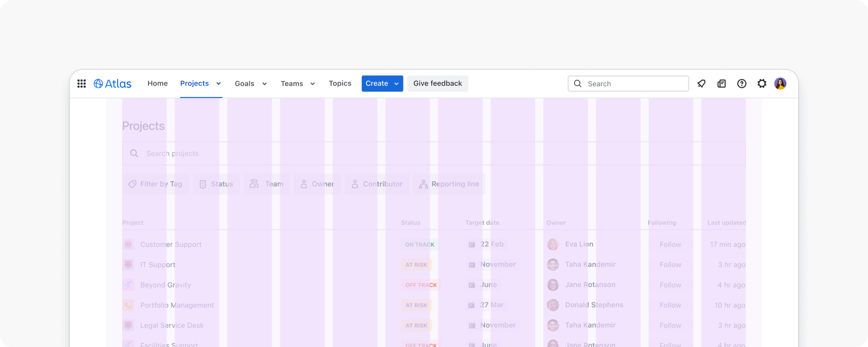Follow the IT Support project
Screen dimensions: 868x347
coord(670,265)
